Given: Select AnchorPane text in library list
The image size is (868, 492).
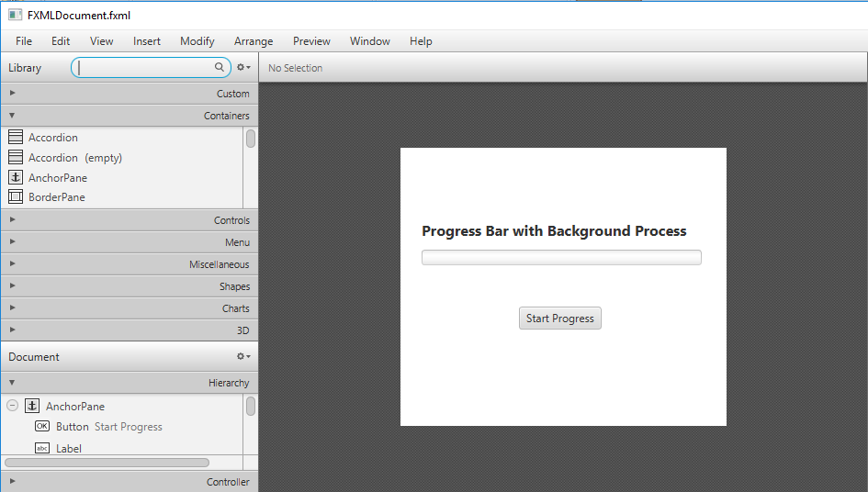Looking at the screenshot, I should (58, 178).
